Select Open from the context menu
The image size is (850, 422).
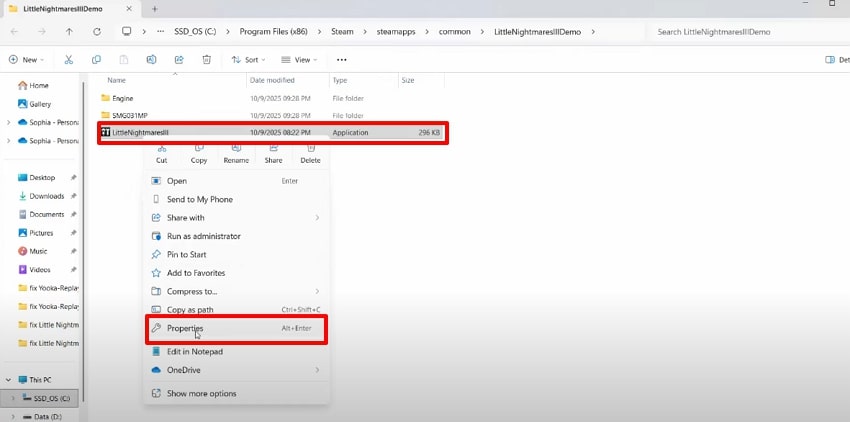236,181
